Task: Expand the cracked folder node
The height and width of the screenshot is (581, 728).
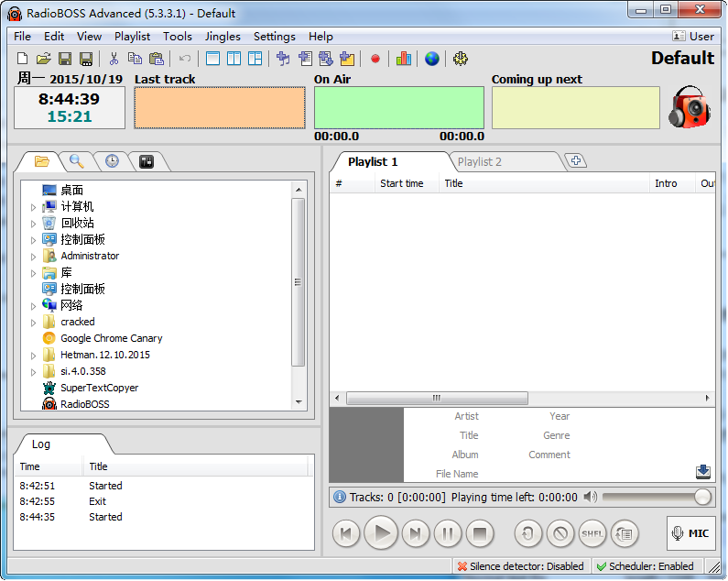Action: point(34,323)
